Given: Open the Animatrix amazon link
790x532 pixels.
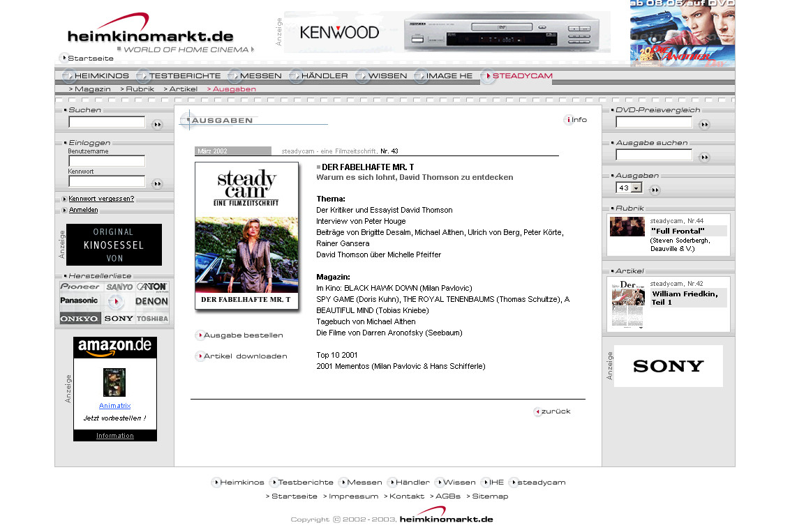Looking at the screenshot, I should [115, 406].
